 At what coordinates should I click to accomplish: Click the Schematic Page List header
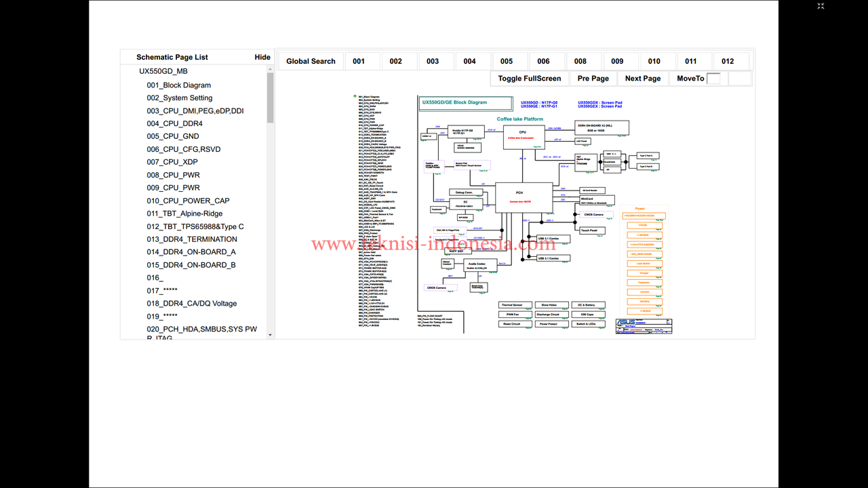[x=172, y=57]
